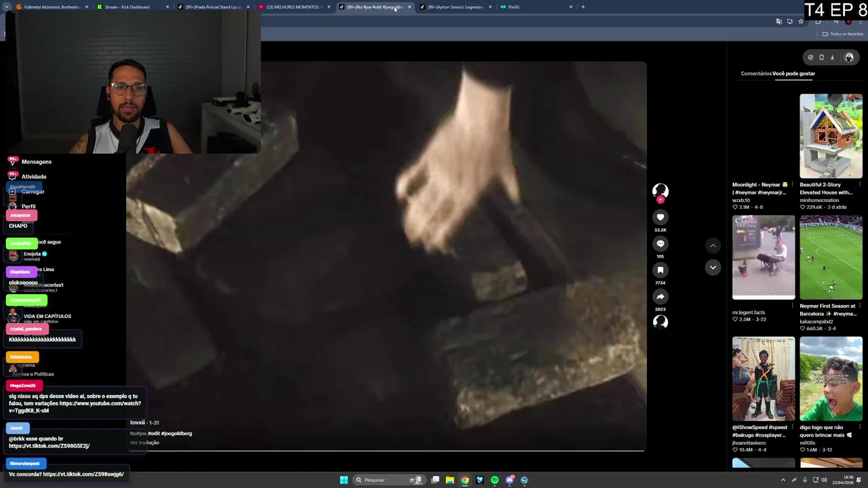Image resolution: width=868 pixels, height=488 pixels.
Task: Select the Você pode gostar tab
Action: [x=793, y=73]
